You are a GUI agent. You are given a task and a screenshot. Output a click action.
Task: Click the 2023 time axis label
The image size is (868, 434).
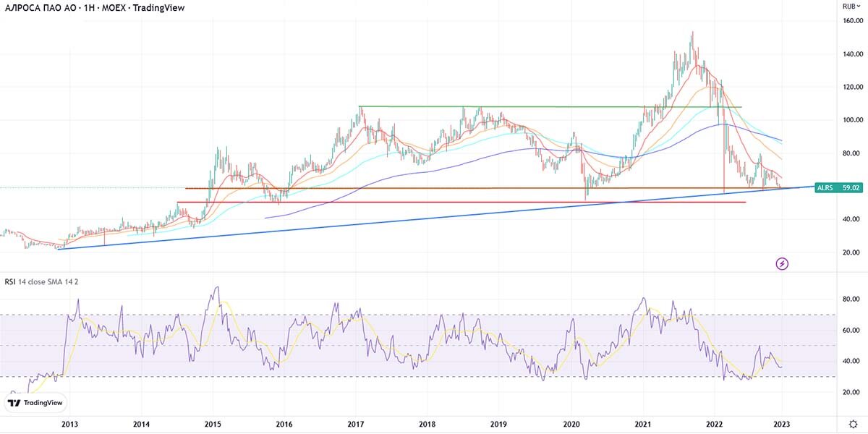[781, 424]
